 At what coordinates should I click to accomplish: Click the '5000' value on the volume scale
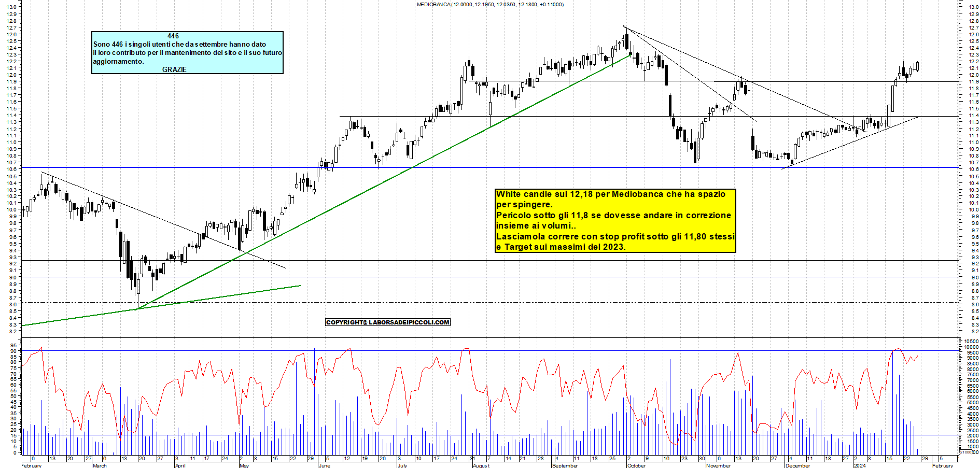coord(972,402)
